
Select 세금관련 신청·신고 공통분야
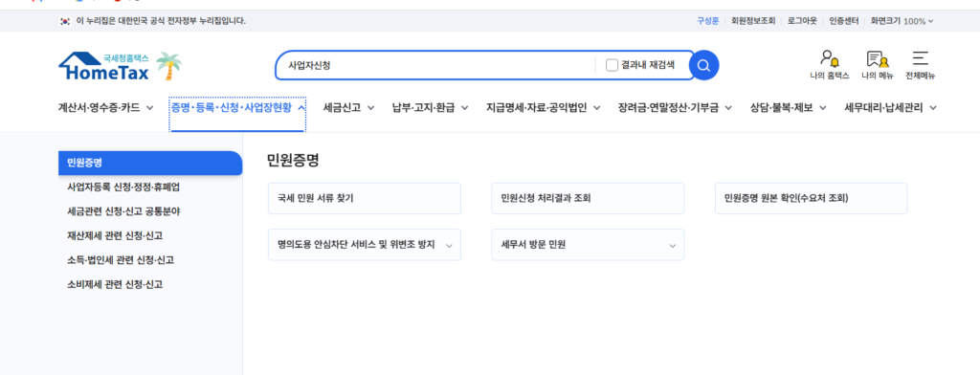(x=123, y=211)
